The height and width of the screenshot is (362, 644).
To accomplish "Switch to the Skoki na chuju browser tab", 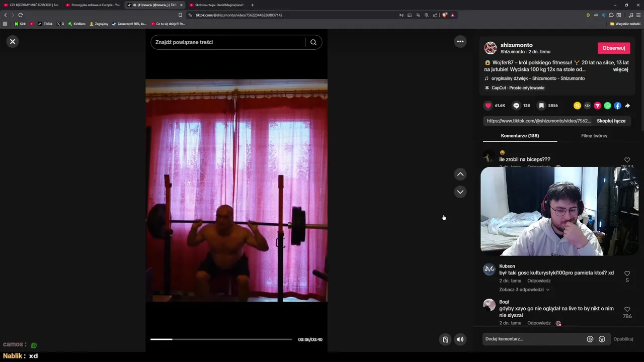I will tap(216, 5).
